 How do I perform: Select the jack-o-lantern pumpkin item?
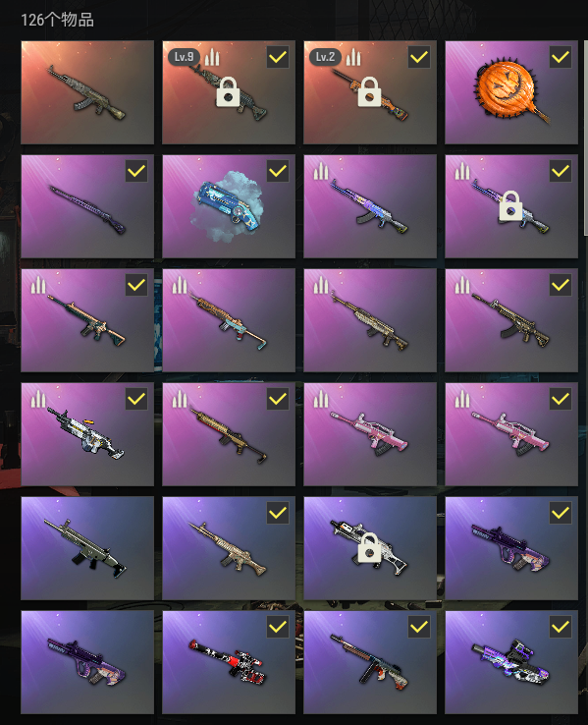(511, 92)
